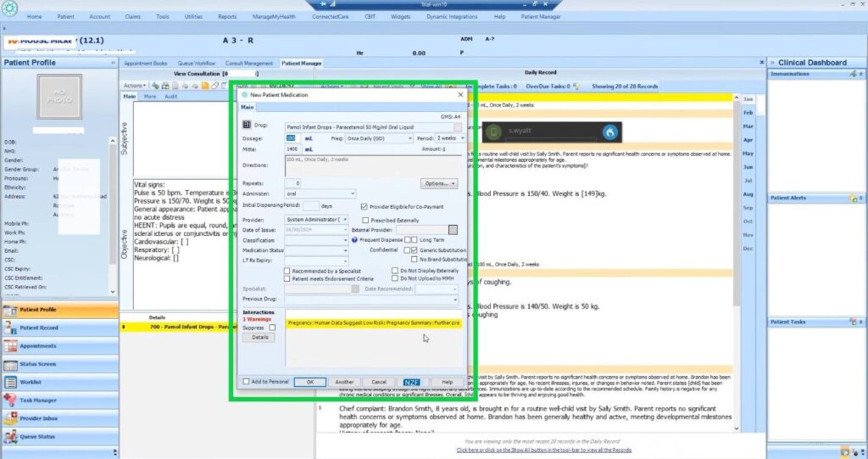
Task: Open the Period 2 weeks dropdown
Action: pos(462,138)
